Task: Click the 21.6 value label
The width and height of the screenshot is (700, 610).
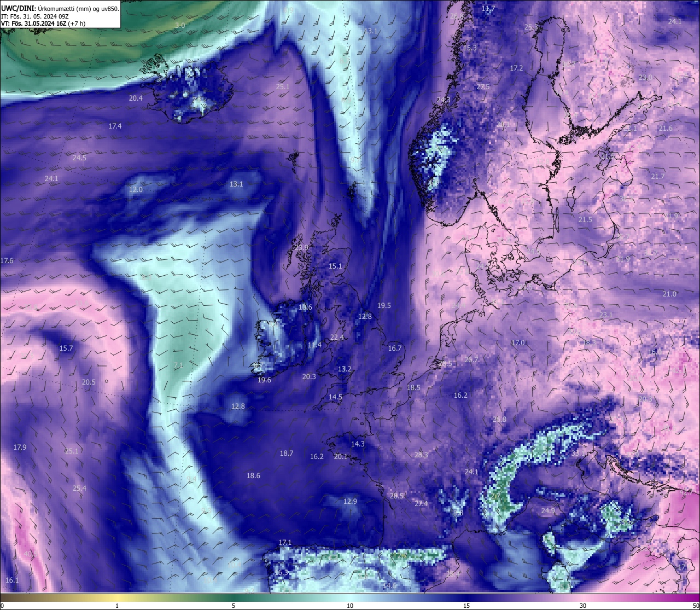Action: [x=666, y=129]
